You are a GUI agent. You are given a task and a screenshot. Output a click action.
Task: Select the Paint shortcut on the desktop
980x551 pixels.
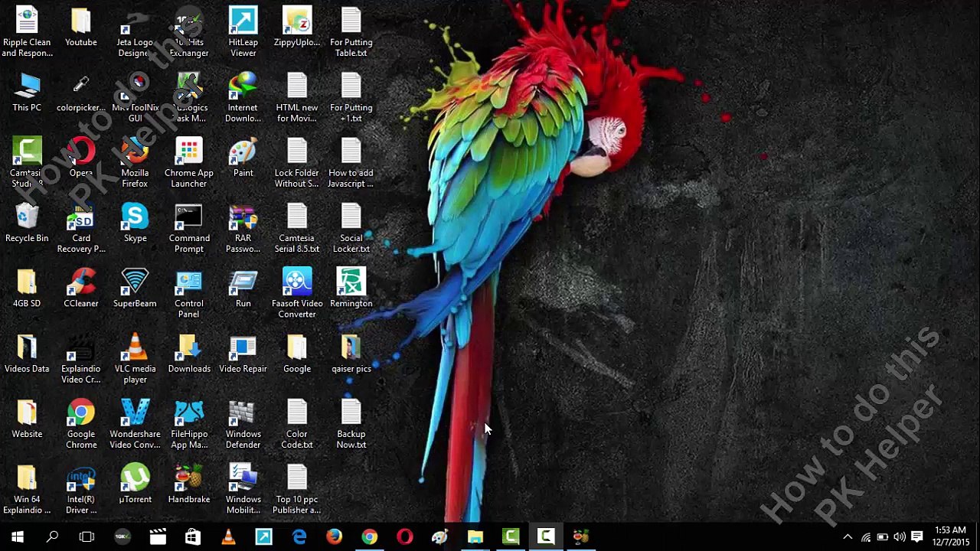click(x=243, y=158)
